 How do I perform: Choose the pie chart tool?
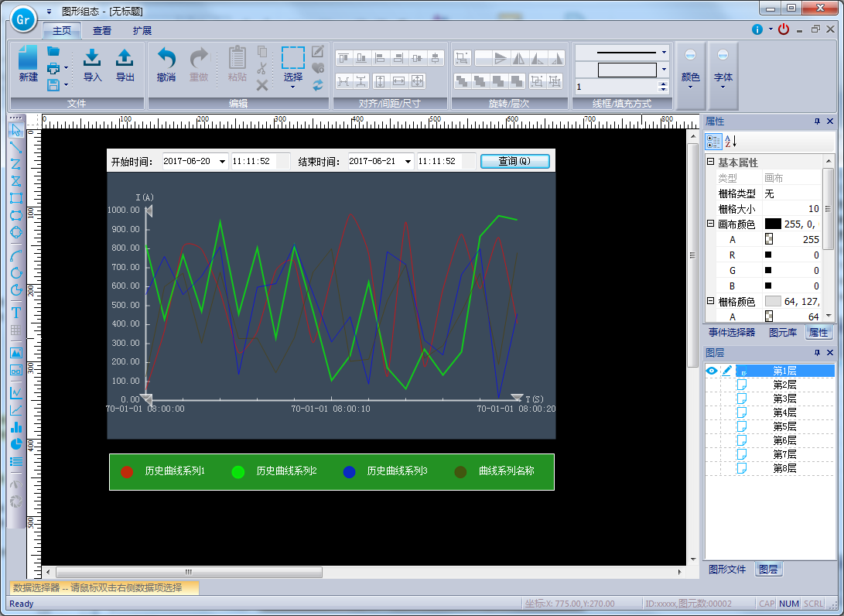pyautogui.click(x=16, y=444)
